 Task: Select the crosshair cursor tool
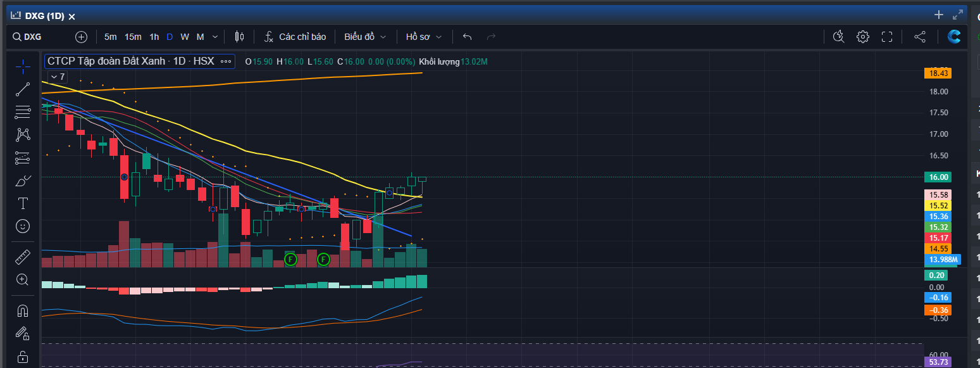(23, 65)
